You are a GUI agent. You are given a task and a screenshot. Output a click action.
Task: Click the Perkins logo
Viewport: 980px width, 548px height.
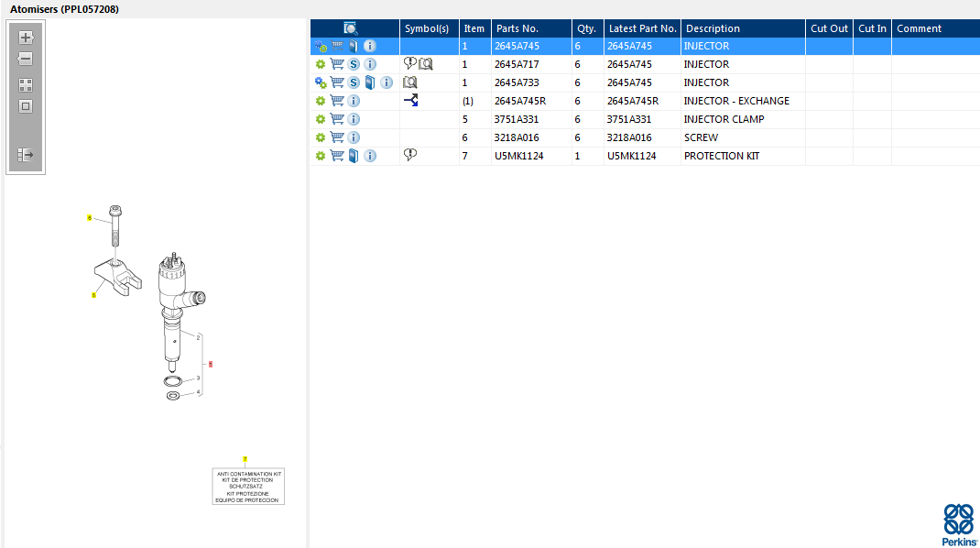point(959,525)
